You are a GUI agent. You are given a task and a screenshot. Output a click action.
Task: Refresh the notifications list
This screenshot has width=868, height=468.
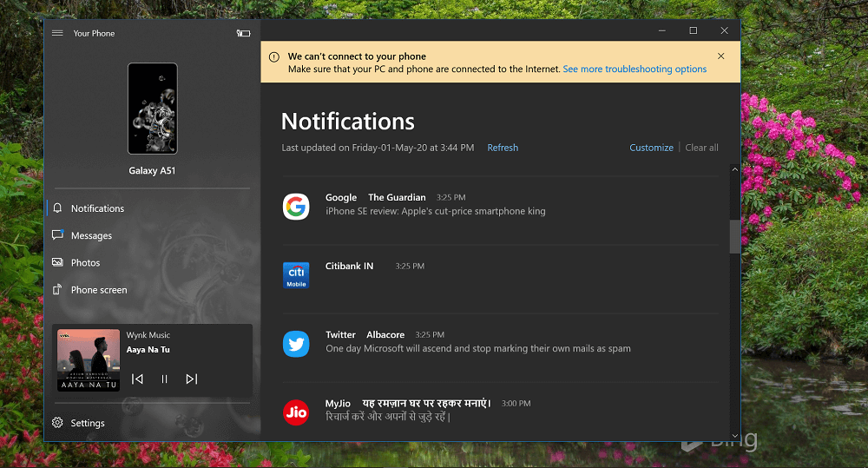click(x=503, y=148)
